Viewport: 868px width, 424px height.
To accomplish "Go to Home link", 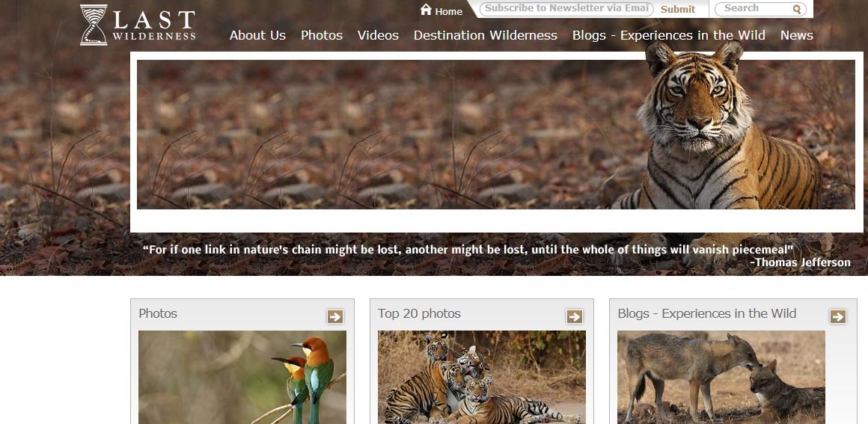I will 448,11.
